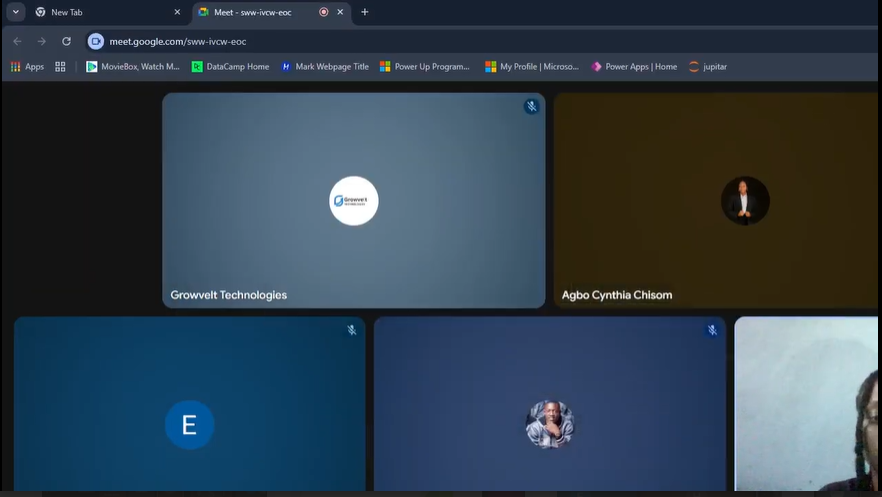This screenshot has width=882, height=497.
Task: Open the tab search dropdown arrow
Action: (15, 12)
